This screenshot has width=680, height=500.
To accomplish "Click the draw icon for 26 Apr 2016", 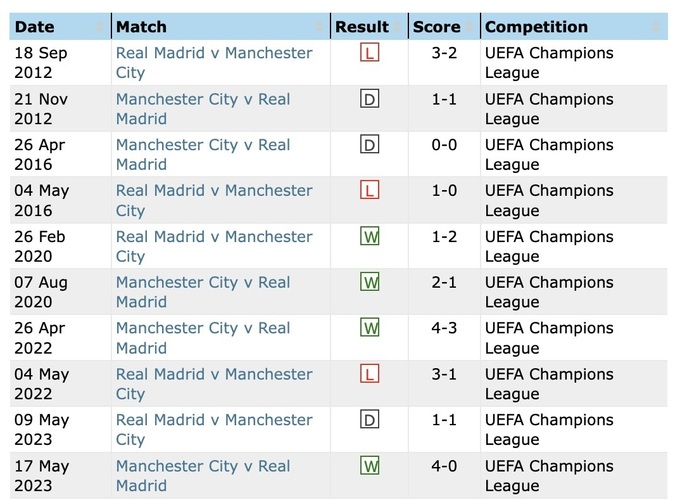I will pos(370,145).
